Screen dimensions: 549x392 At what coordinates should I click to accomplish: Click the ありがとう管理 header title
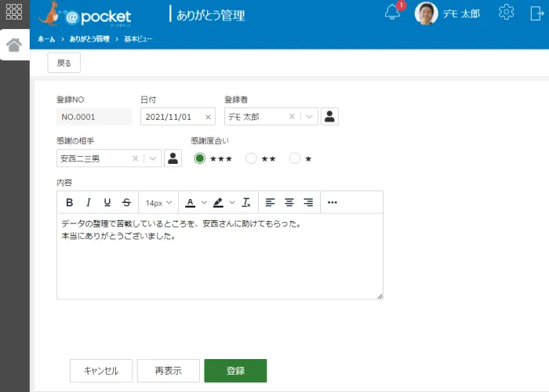(211, 16)
